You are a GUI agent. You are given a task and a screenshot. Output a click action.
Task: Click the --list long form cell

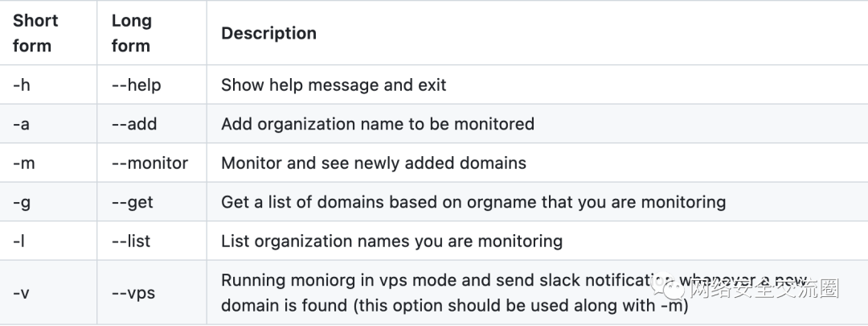point(130,241)
